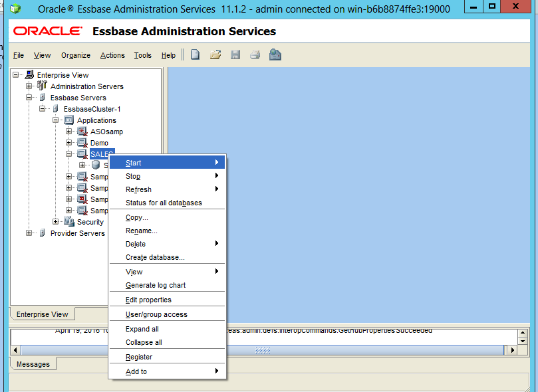The height and width of the screenshot is (392, 538).
Task: Collapse the Applications node
Action: tap(56, 120)
